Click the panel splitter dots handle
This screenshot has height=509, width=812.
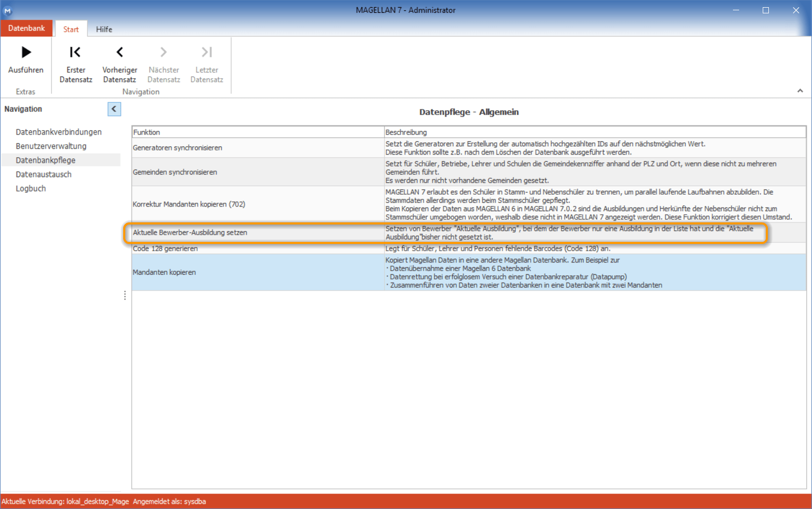(x=125, y=295)
